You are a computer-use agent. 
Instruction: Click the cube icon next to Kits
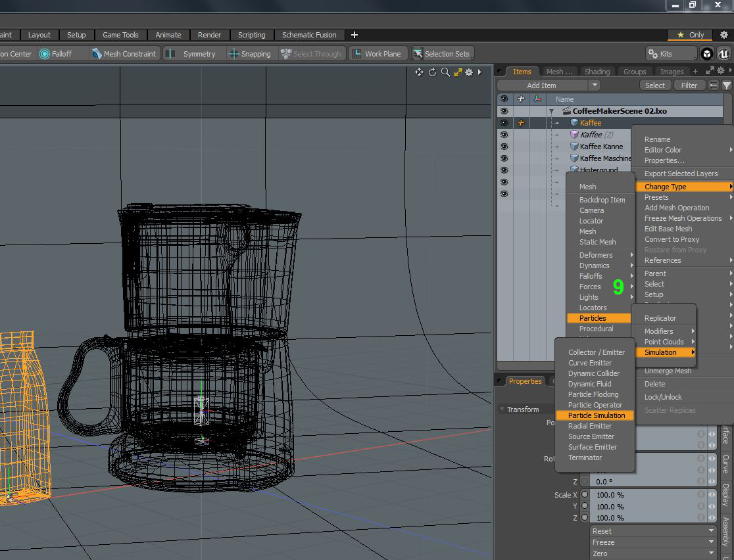tap(706, 54)
